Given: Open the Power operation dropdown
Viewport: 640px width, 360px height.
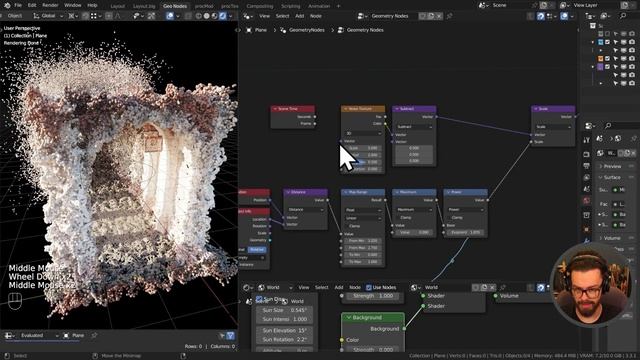Looking at the screenshot, I should pyautogui.click(x=465, y=210).
